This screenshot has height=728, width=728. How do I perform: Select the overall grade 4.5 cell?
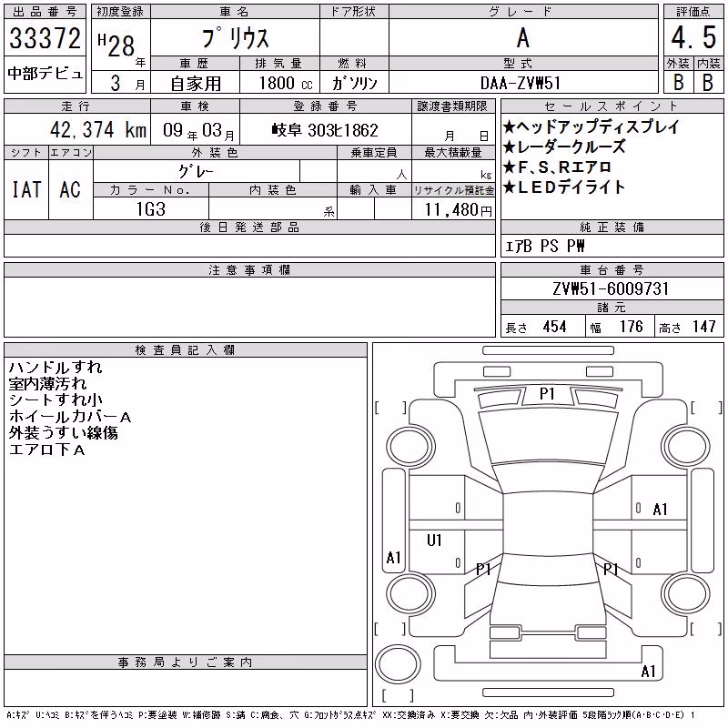click(x=693, y=37)
